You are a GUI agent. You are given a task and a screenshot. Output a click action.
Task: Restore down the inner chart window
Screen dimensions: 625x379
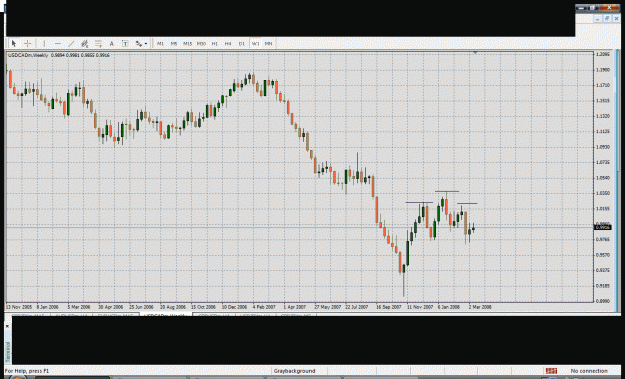[x=607, y=19]
